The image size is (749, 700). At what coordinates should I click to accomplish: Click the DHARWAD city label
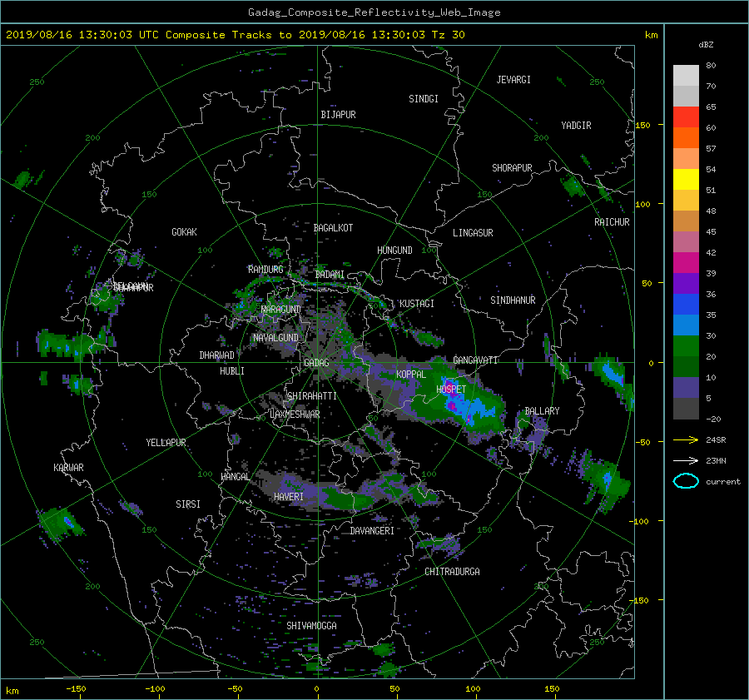(x=216, y=355)
